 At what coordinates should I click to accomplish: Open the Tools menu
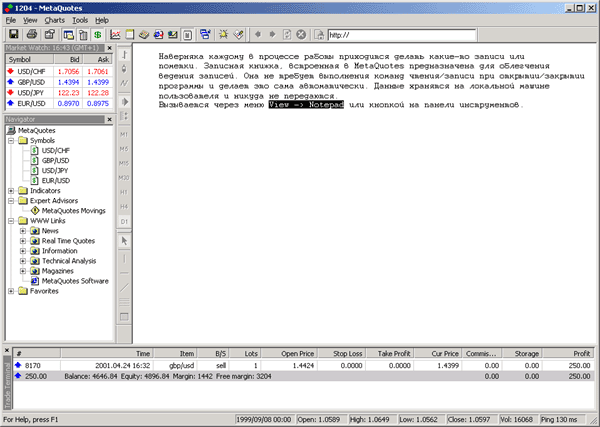[x=80, y=20]
